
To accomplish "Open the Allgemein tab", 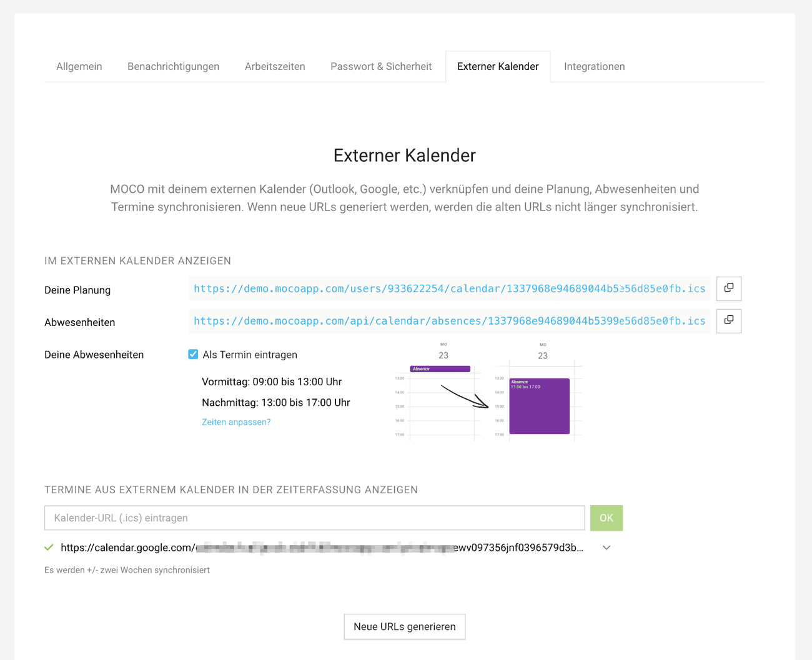I will point(79,66).
